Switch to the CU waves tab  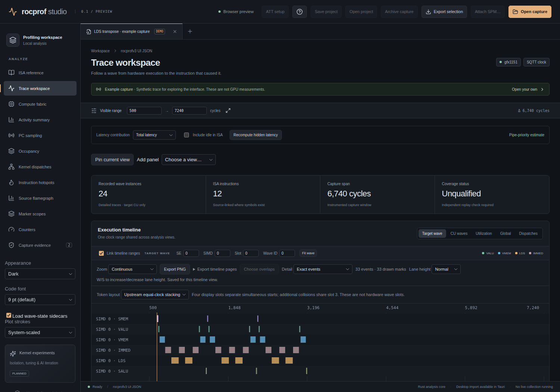point(459,234)
